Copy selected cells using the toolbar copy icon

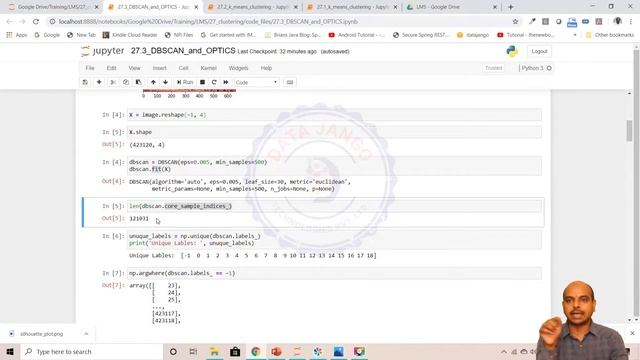point(126,82)
